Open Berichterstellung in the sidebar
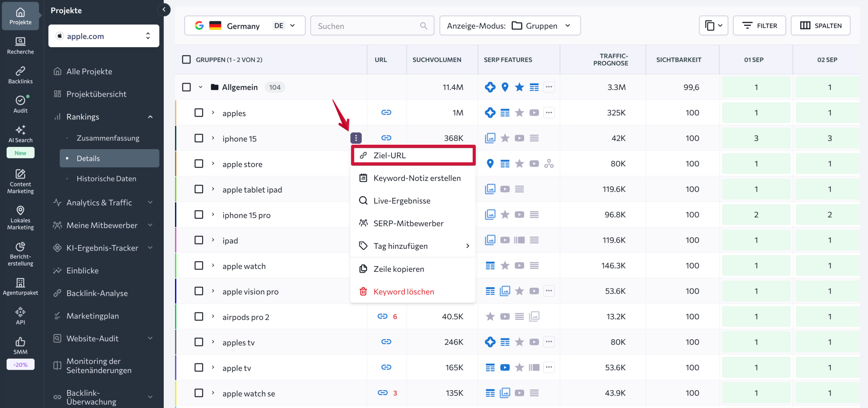Screen dimensions: 868x408 coord(20,254)
